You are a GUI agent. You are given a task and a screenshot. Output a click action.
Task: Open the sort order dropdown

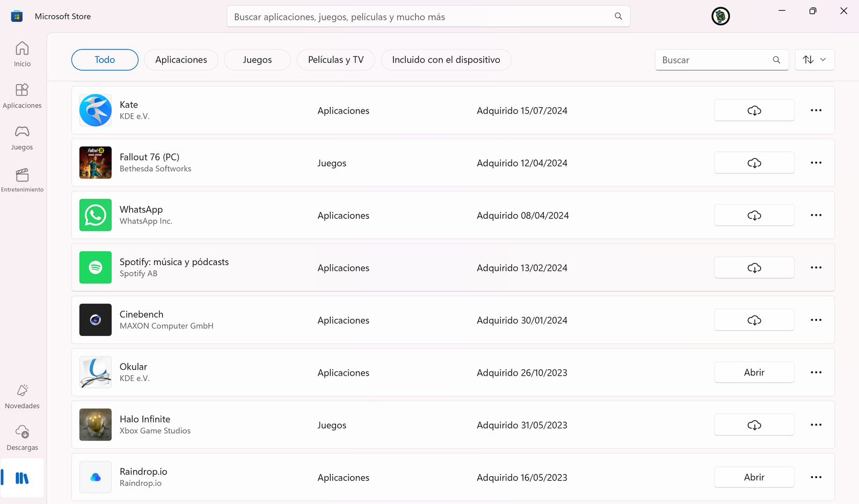(x=814, y=60)
